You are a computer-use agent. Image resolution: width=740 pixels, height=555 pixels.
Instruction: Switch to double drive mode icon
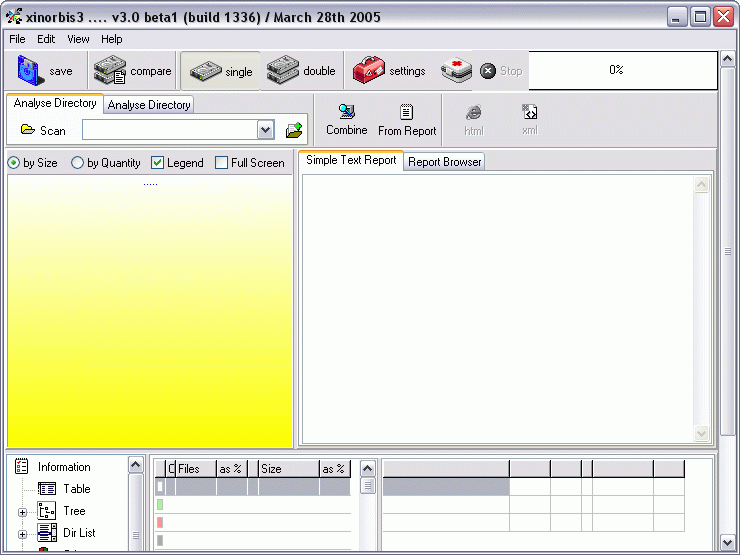283,70
